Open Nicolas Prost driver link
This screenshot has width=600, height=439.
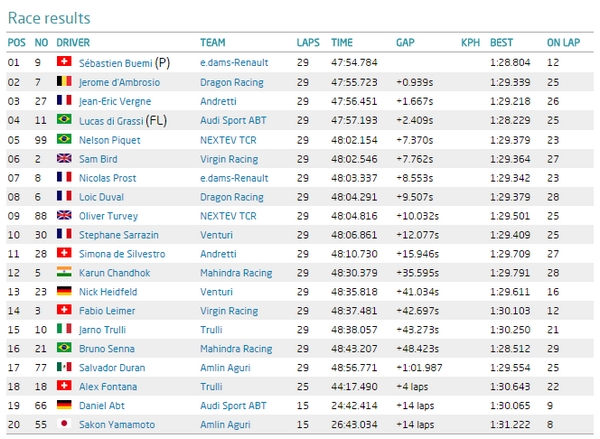pos(108,178)
